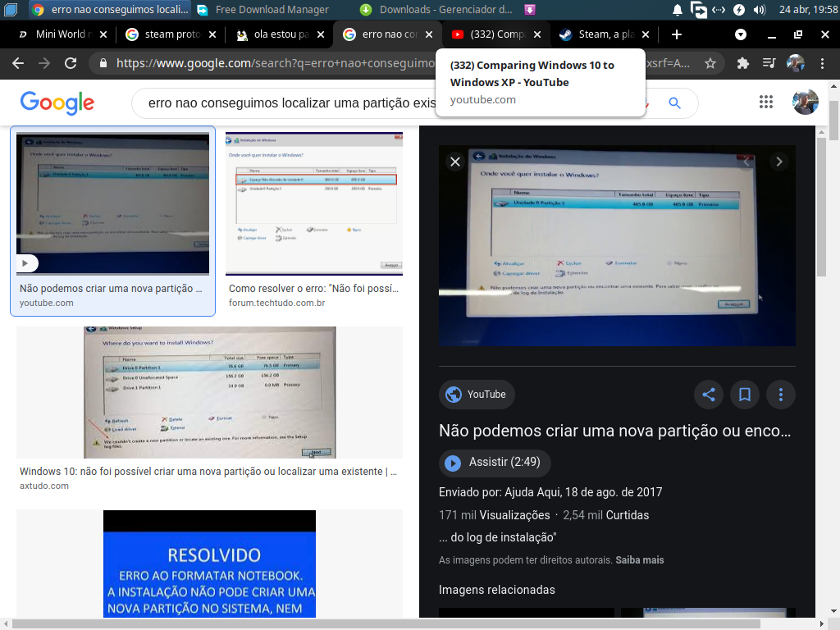Open the axtudo.com Windows Setup image result

click(x=209, y=393)
